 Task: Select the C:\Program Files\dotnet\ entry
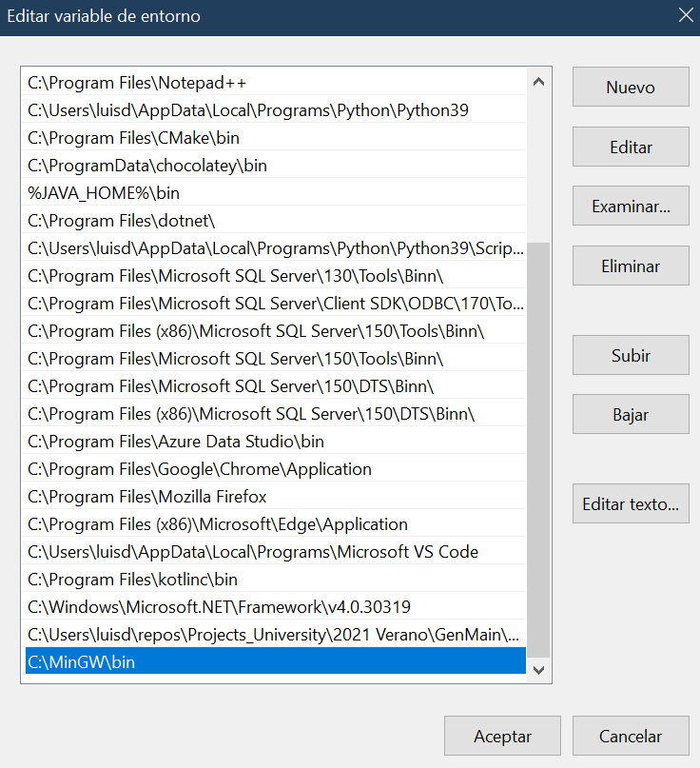tap(276, 221)
